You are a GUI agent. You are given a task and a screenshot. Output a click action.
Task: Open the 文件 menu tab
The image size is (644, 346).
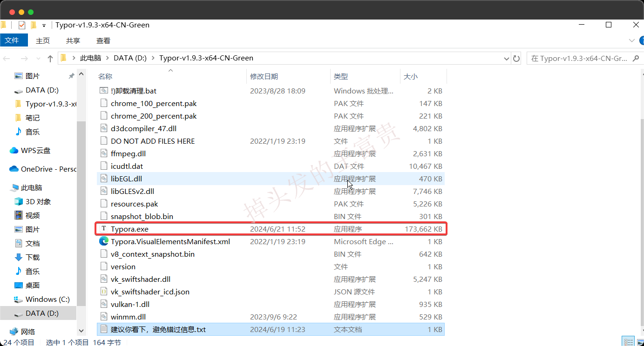tap(14, 40)
